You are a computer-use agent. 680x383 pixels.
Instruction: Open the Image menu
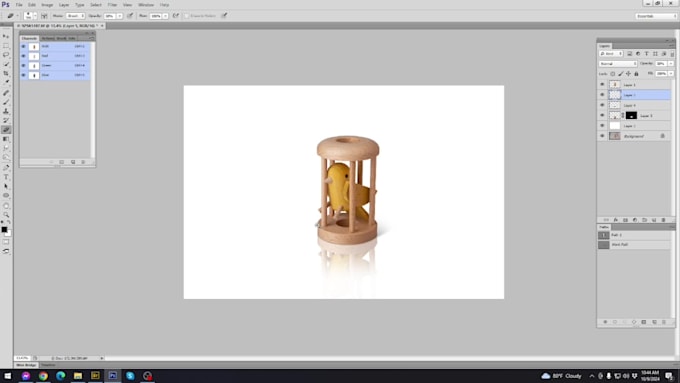pos(47,5)
